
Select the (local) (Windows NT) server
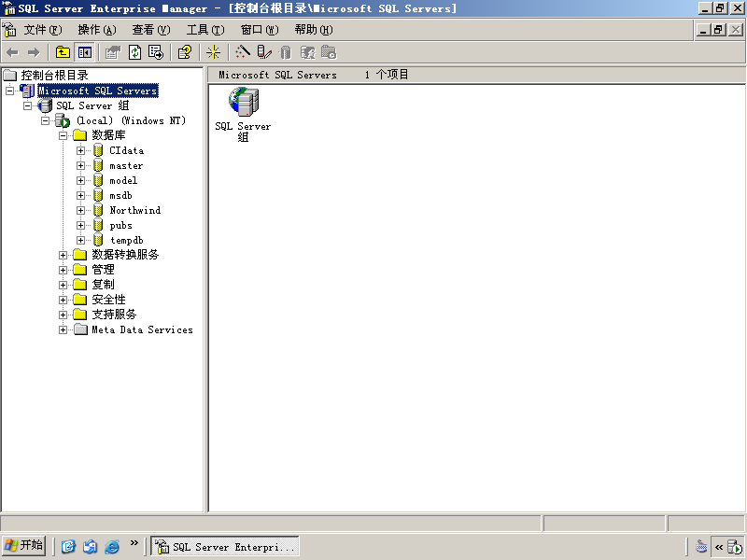[131, 120]
